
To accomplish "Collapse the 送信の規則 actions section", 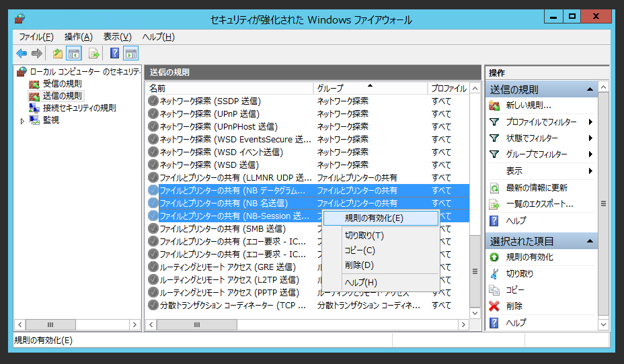I will [x=590, y=89].
